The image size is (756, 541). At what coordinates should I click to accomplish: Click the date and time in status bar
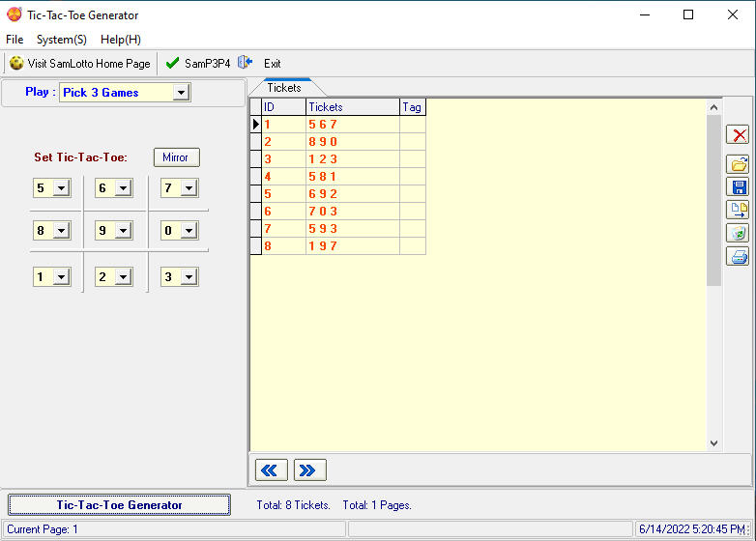click(692, 529)
